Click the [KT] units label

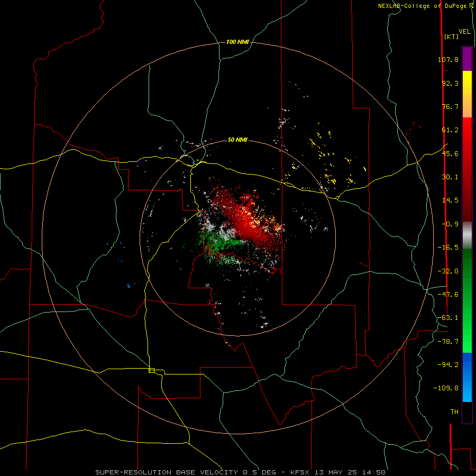coord(452,36)
